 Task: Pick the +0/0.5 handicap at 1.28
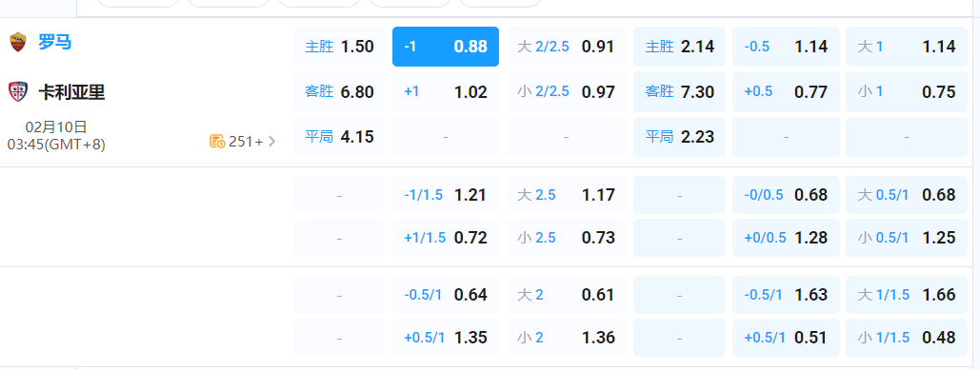786,237
